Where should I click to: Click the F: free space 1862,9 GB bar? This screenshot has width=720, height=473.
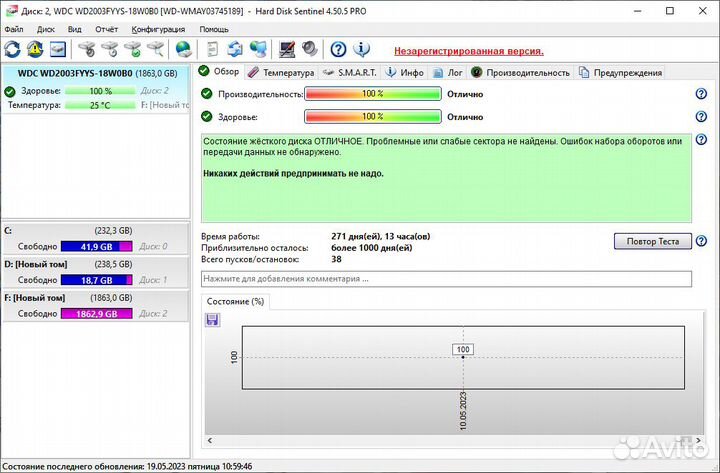tap(96, 314)
